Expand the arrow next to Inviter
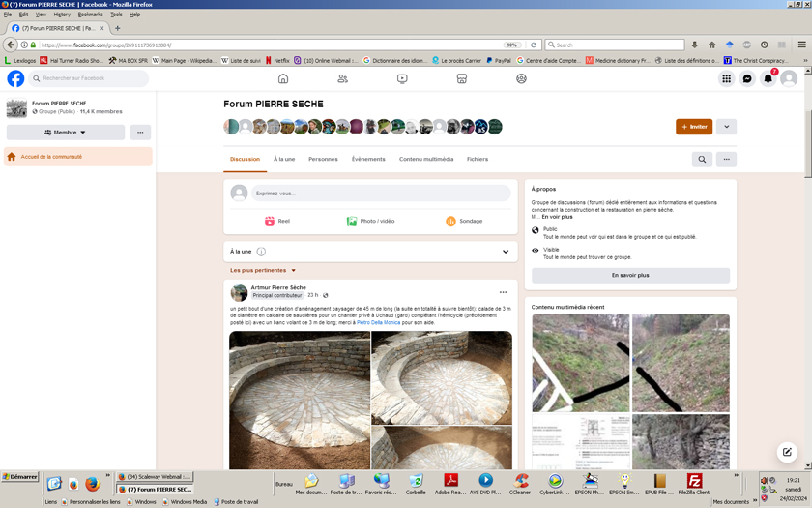 point(727,127)
